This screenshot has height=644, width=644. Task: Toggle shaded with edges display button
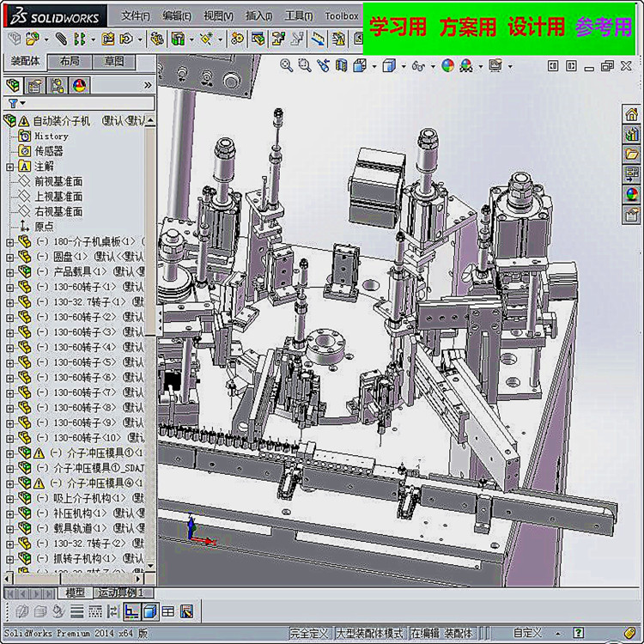tap(149, 611)
